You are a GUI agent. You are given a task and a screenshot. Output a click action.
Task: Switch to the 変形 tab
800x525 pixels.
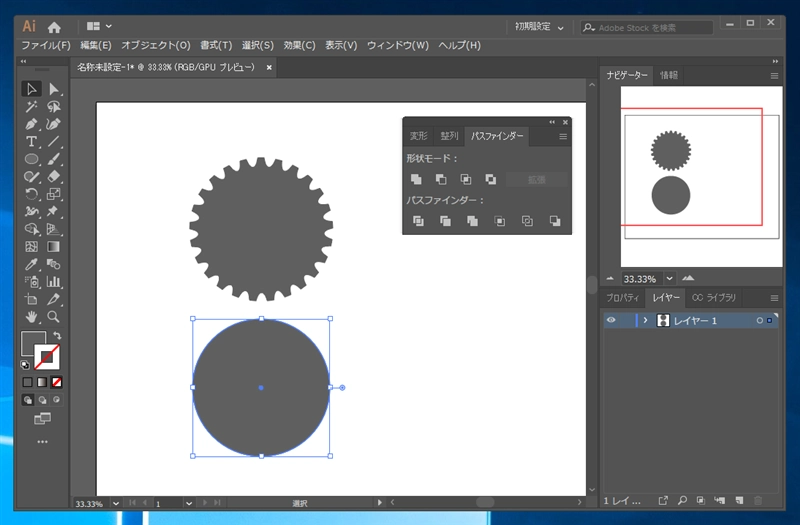click(x=418, y=136)
